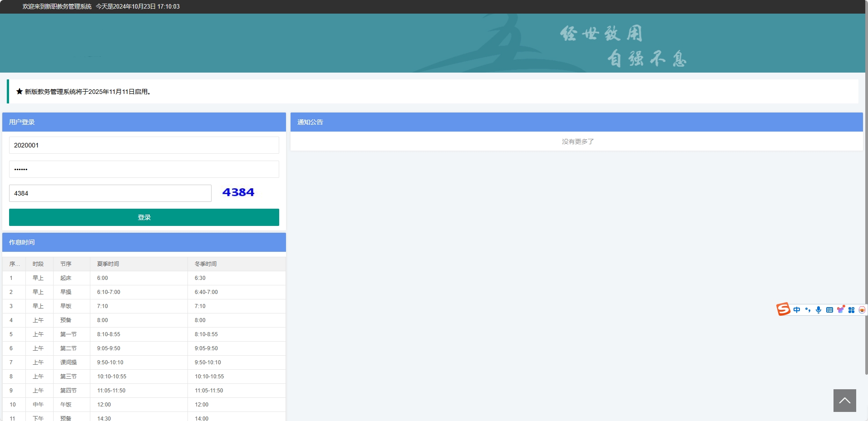This screenshot has height=421, width=868.
Task: Focus the username field containing 2020001
Action: point(144,145)
